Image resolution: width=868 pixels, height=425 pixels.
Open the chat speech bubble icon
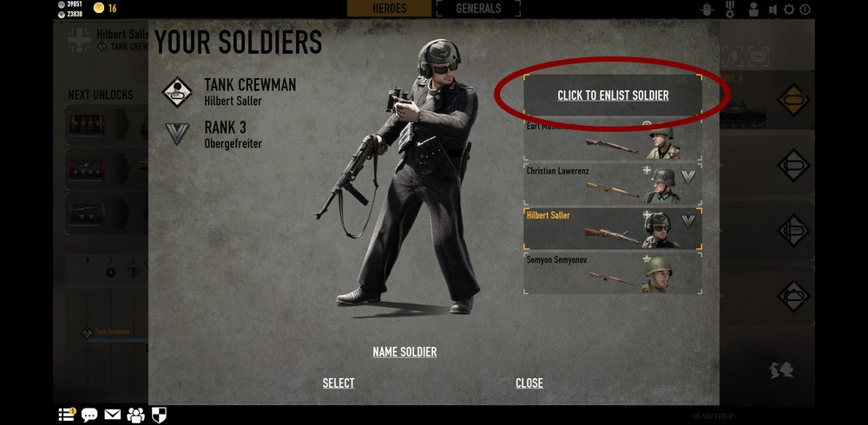89,415
